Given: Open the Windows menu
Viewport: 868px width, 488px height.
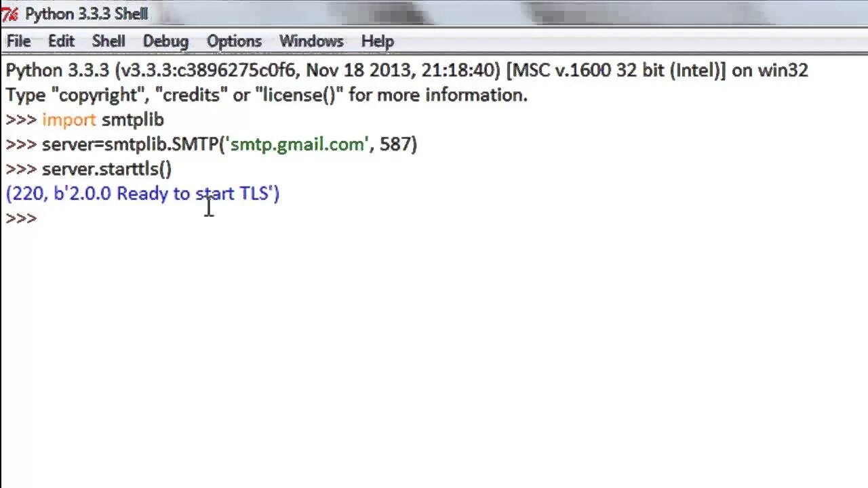Looking at the screenshot, I should pos(311,41).
